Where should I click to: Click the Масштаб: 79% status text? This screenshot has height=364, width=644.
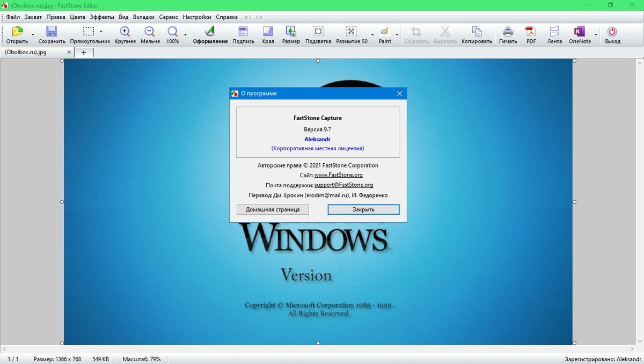pyautogui.click(x=142, y=359)
